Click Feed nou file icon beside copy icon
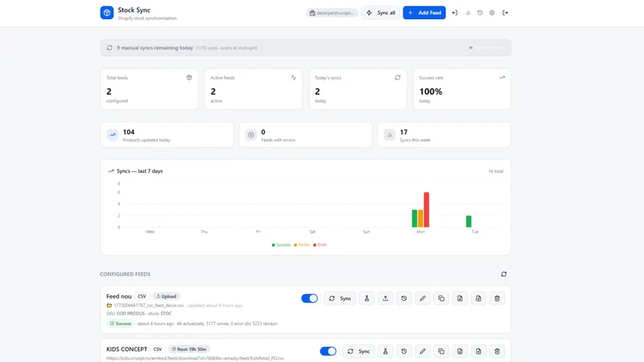Image resolution: width=644 pixels, height=362 pixels. pyautogui.click(x=460, y=298)
